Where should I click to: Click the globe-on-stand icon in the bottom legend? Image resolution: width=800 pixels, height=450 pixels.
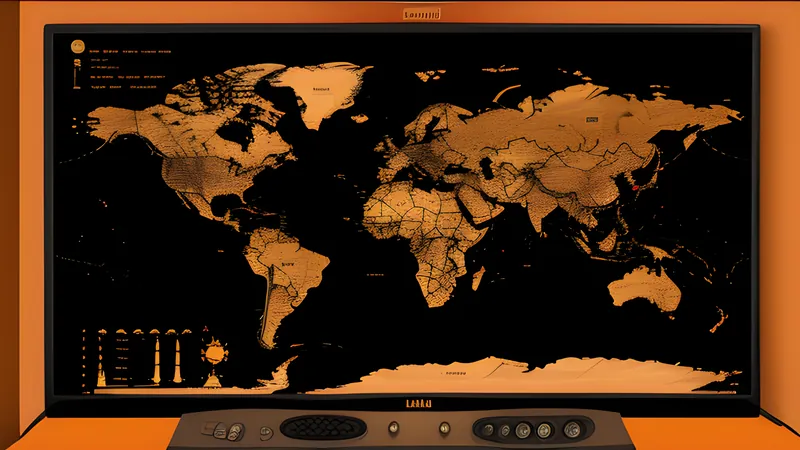pos(214,361)
